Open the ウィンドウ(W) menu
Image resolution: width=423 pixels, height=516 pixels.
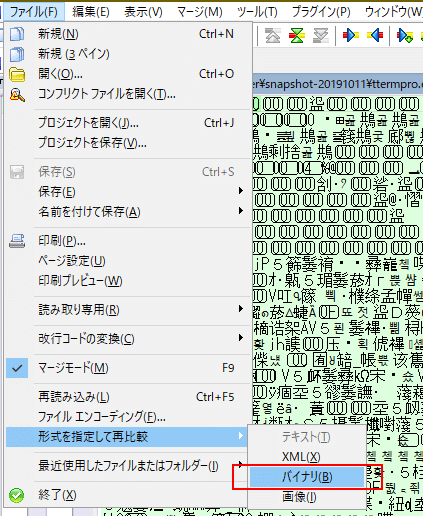pyautogui.click(x=393, y=12)
